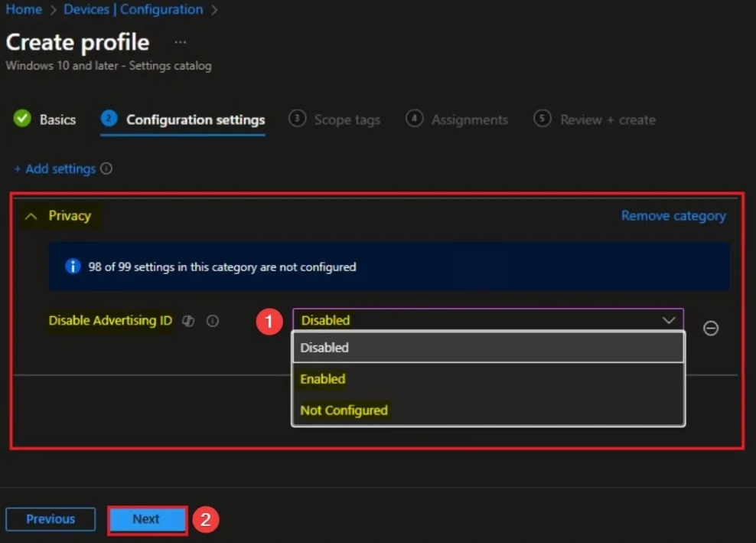This screenshot has width=756, height=543.
Task: Click the Privacy category heading
Action: (70, 216)
